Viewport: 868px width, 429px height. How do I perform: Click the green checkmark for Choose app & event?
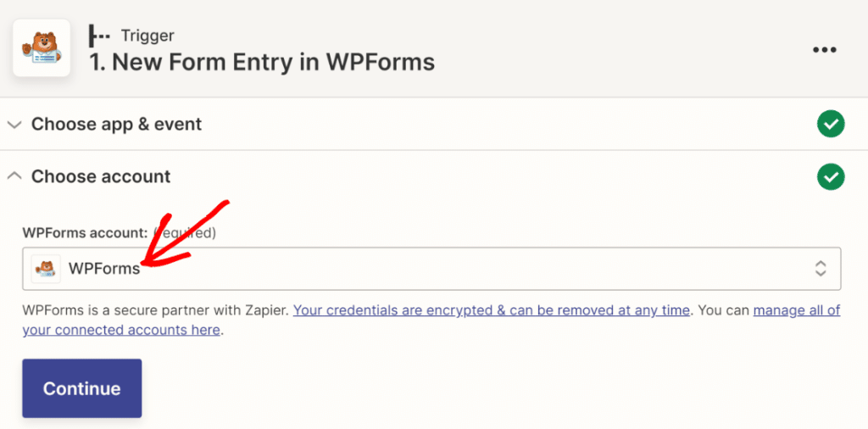(830, 125)
